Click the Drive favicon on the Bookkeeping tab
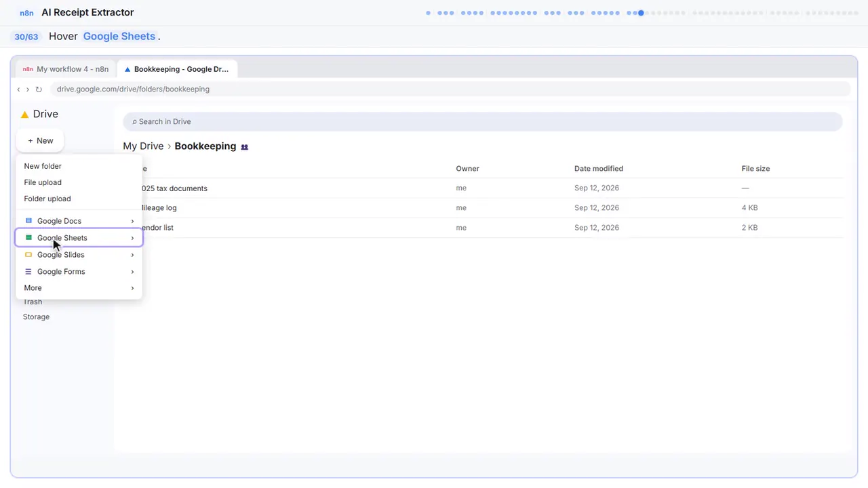 (x=127, y=69)
